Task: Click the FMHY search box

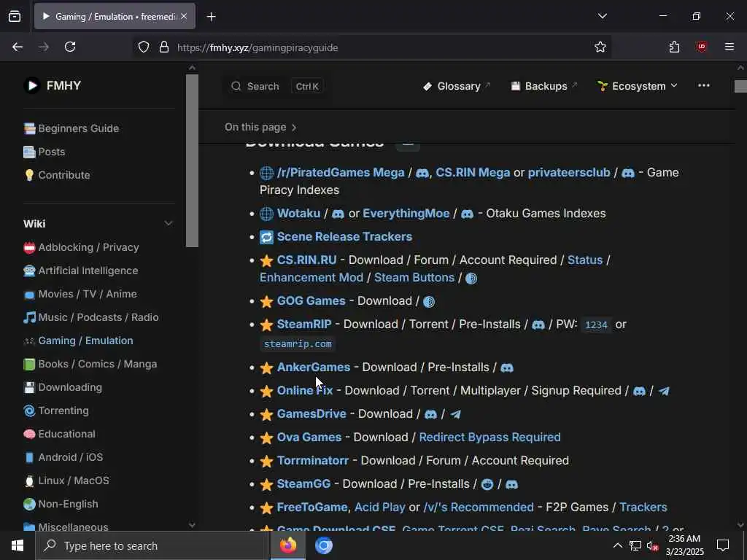Action: [x=275, y=86]
